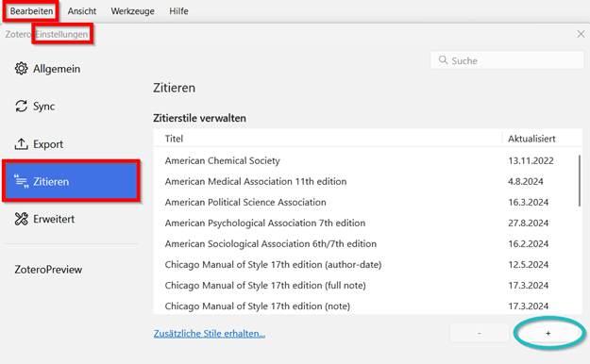Open the Hilfe menu

[178, 11]
